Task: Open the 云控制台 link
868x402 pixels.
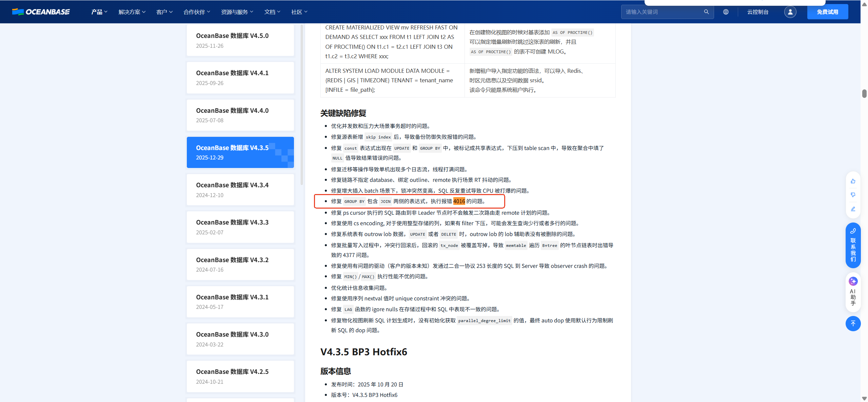Action: point(757,12)
